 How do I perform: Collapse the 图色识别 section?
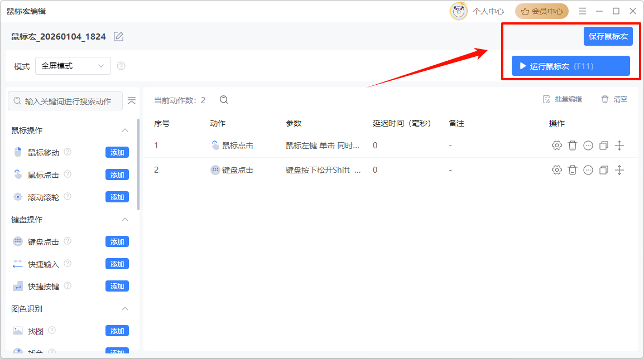click(125, 309)
